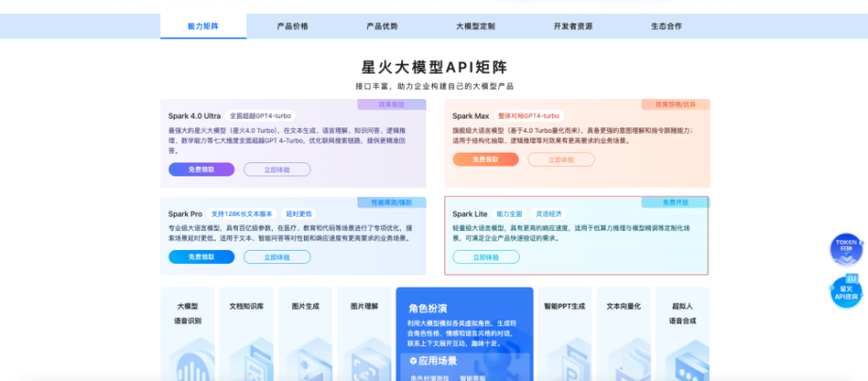This screenshot has width=868, height=381.
Task: Click the 性能高效/强劲 corner label
Action: tap(392, 203)
